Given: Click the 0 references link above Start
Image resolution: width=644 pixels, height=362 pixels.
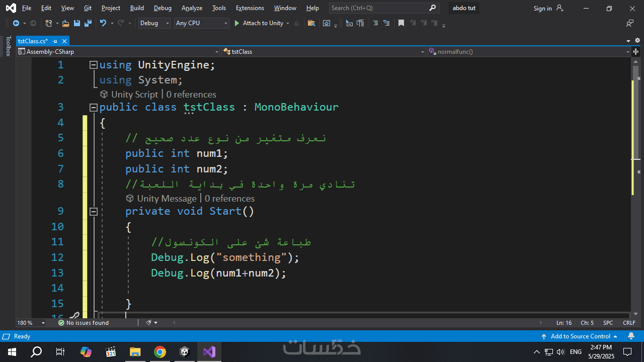Looking at the screenshot, I should click(229, 199).
